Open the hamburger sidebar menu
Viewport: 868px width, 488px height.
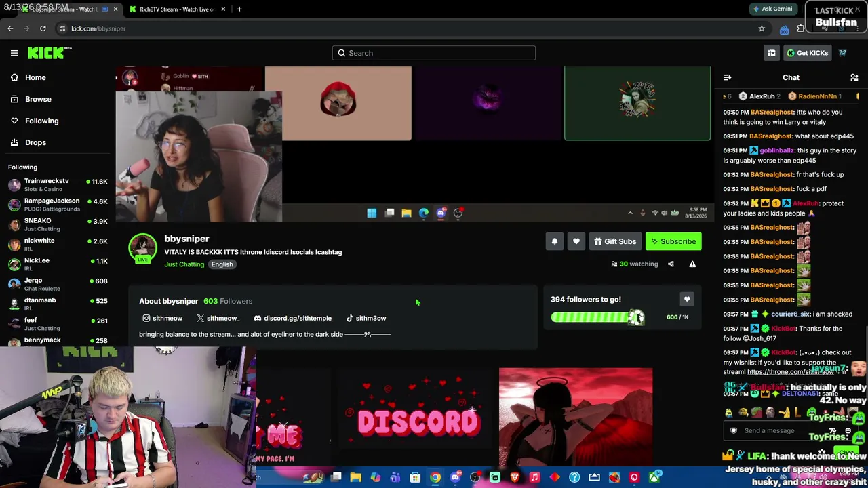coord(14,53)
